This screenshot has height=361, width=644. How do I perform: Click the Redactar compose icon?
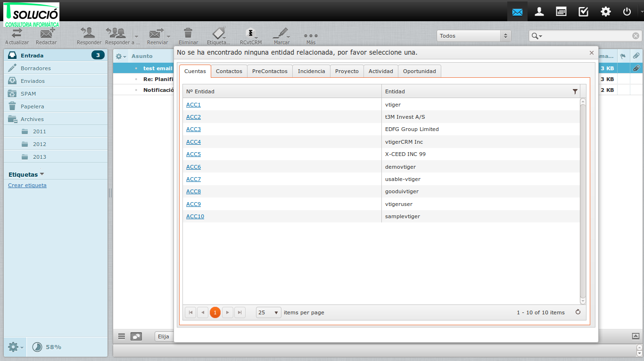[46, 33]
